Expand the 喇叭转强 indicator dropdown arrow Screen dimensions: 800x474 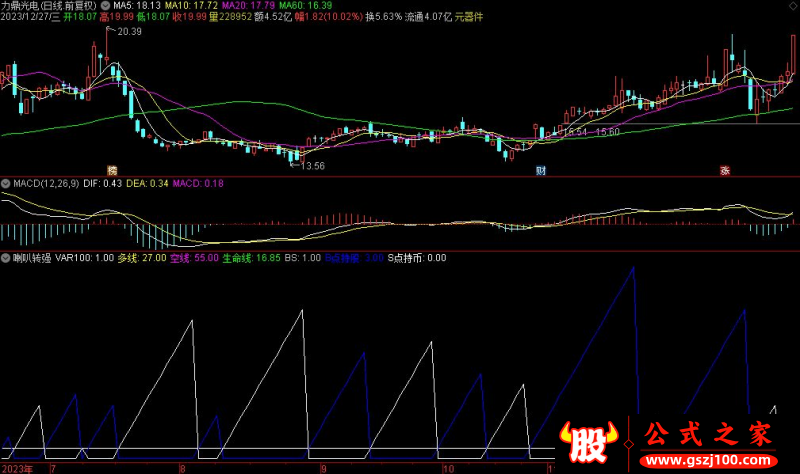coord(6,258)
